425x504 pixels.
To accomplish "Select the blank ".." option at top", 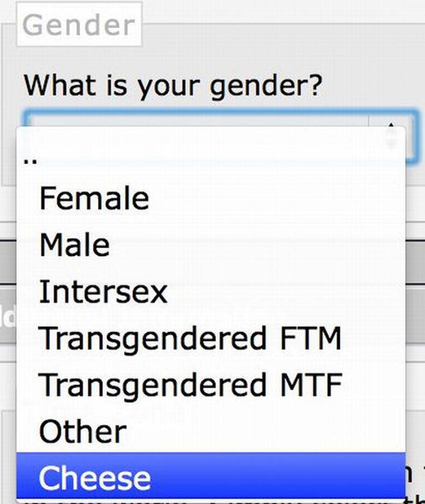I will click(x=31, y=160).
